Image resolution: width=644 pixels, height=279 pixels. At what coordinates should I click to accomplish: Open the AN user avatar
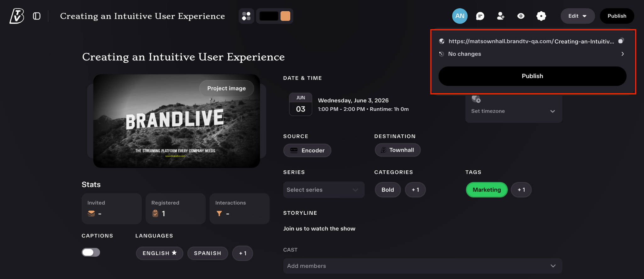[460, 16]
